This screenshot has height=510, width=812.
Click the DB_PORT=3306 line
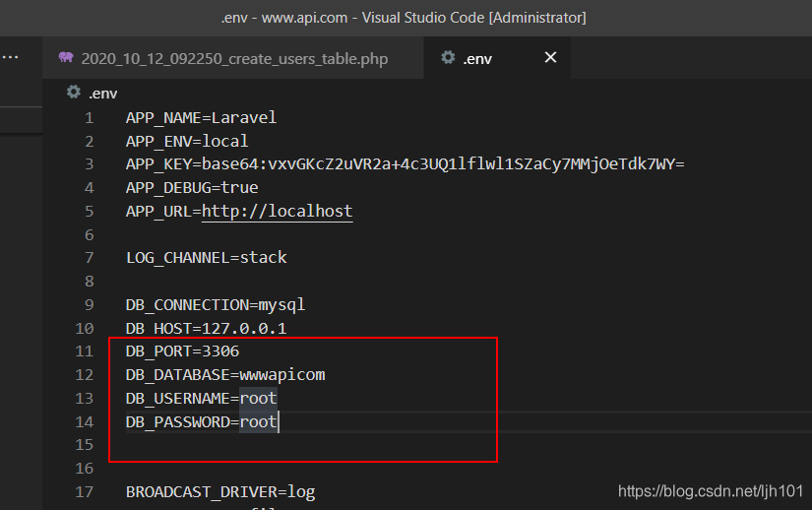click(x=182, y=351)
